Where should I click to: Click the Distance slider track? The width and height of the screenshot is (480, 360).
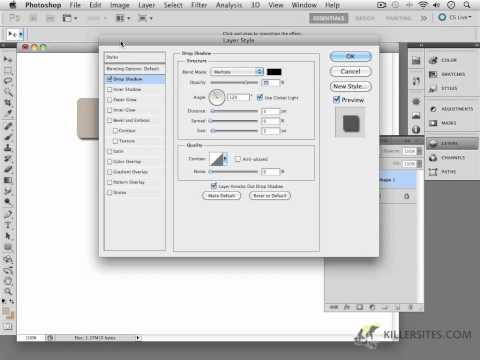point(234,111)
